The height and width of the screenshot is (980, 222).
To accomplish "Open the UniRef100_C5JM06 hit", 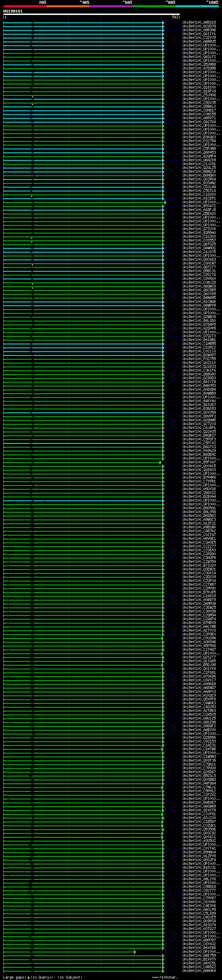I will (x=199, y=95).
